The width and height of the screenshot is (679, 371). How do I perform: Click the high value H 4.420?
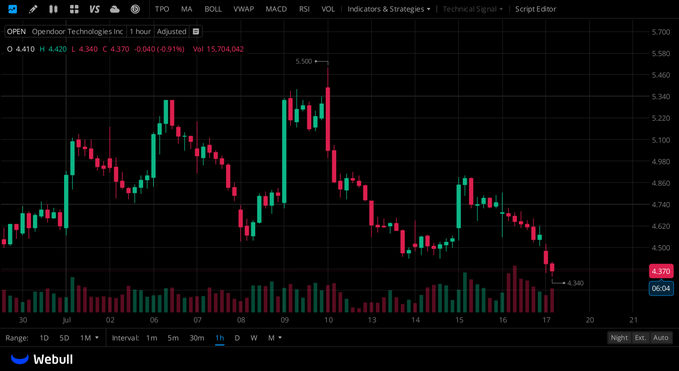(53, 49)
